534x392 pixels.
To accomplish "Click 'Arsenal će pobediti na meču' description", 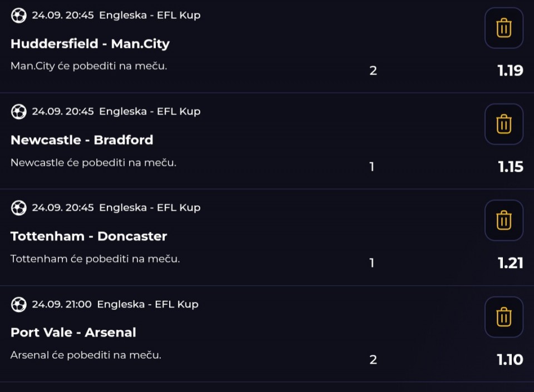I will point(86,355).
